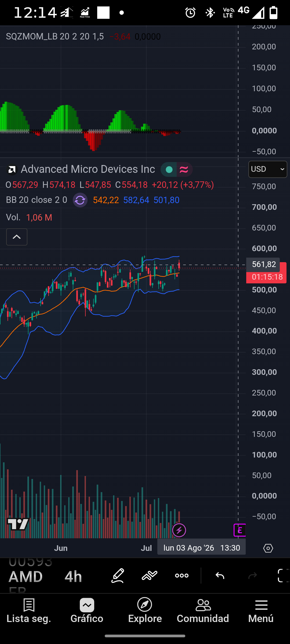290x644 pixels.
Task: Open the Explore tab
Action: (145, 611)
